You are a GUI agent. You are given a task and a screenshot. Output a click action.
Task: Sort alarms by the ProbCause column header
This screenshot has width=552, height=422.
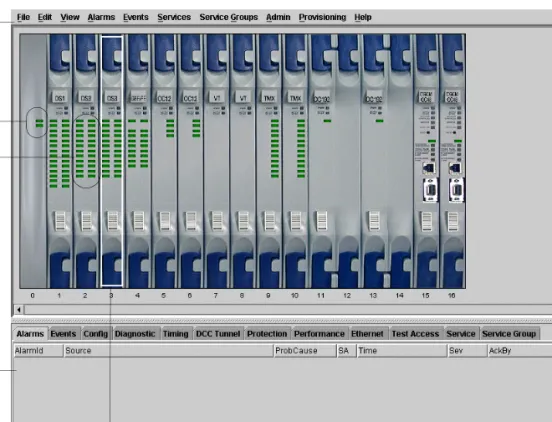(x=305, y=351)
